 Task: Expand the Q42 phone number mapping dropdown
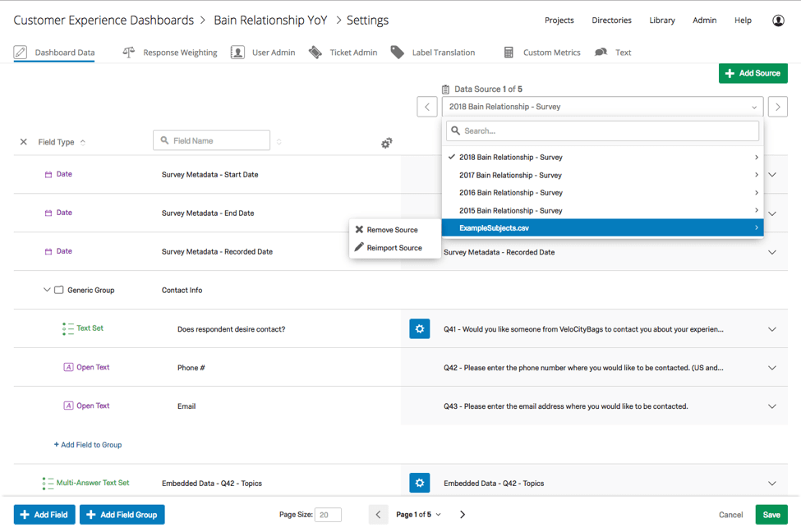click(772, 368)
